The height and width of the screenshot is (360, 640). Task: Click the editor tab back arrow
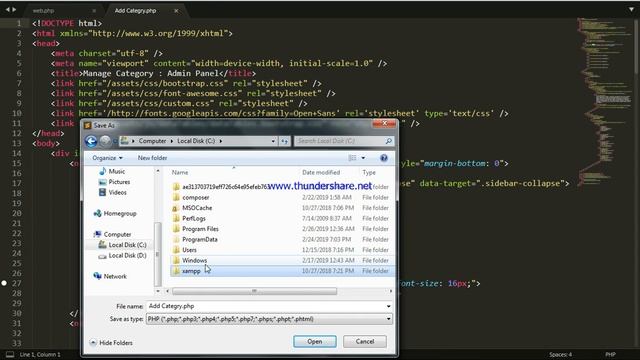tap(7, 9)
